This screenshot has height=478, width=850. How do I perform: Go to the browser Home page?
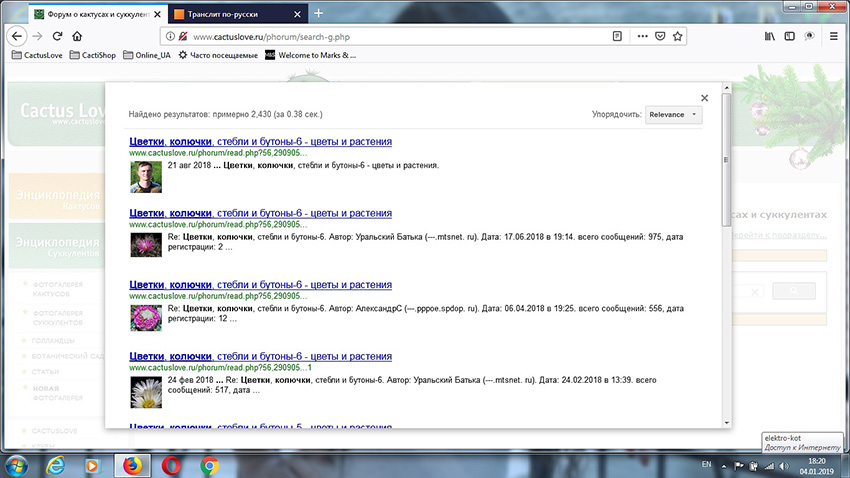(77, 36)
